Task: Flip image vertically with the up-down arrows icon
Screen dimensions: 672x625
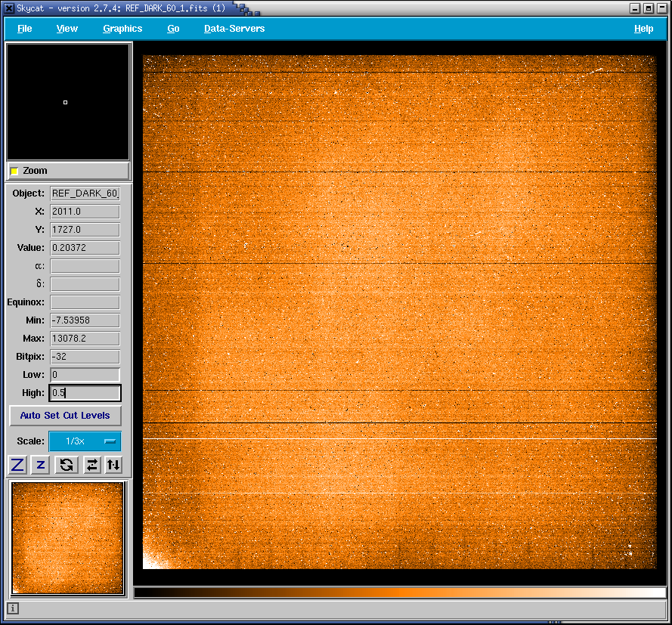Action: [113, 465]
